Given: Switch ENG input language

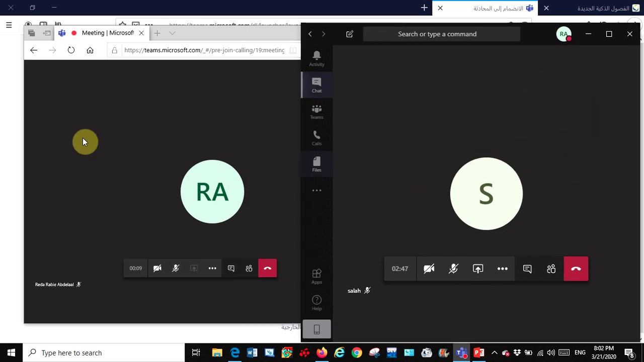Looking at the screenshot, I should coord(580,353).
